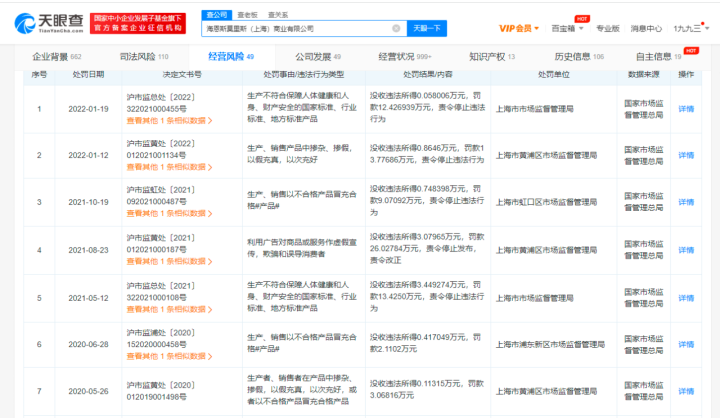720x418 pixels.
Task: Open 详情 for the 2020-05-26 penalty
Action: 686,391
